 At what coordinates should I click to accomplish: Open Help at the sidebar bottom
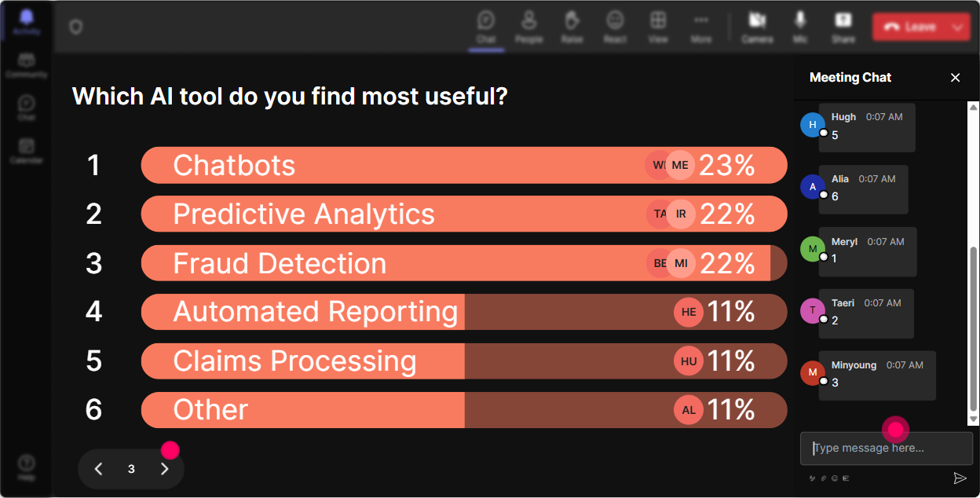[x=27, y=467]
